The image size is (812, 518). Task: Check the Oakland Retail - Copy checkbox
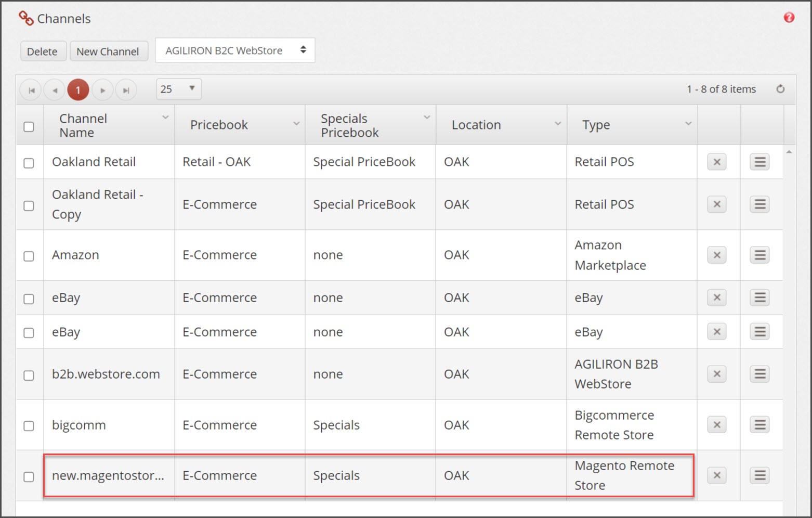pyautogui.click(x=29, y=205)
